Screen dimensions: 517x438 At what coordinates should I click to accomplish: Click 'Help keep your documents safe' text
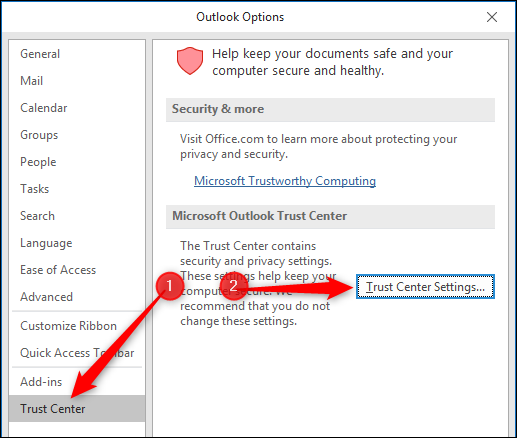coord(332,62)
